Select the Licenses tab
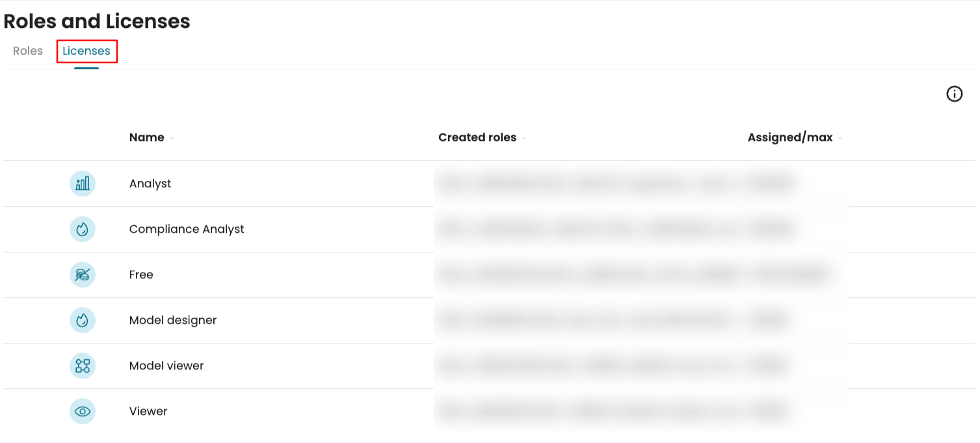Screen dimensions: 980x443 point(86,51)
